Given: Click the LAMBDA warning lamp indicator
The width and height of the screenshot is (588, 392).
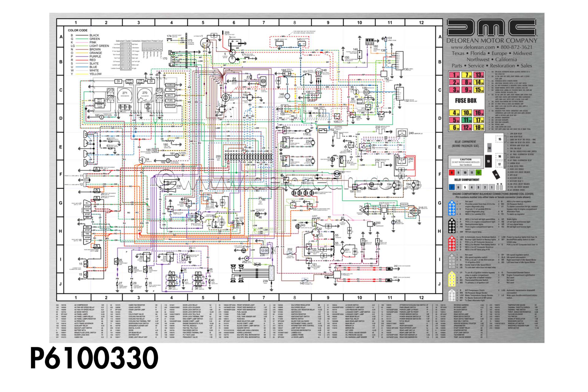Looking at the screenshot, I should click(170, 85).
